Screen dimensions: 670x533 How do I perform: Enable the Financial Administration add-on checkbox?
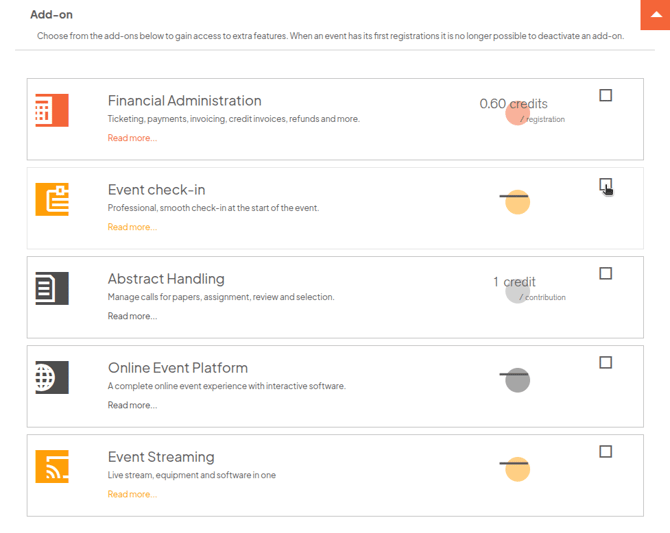tap(605, 95)
